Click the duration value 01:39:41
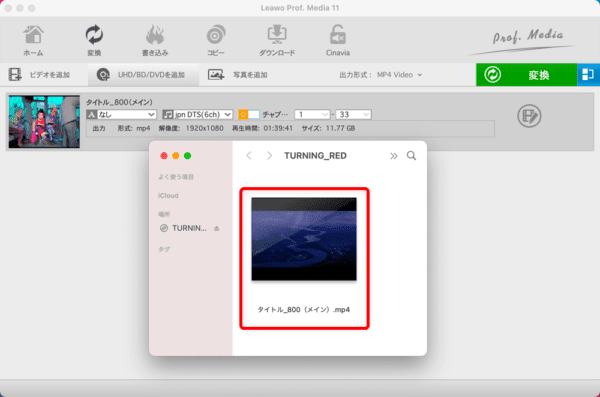 (x=278, y=128)
